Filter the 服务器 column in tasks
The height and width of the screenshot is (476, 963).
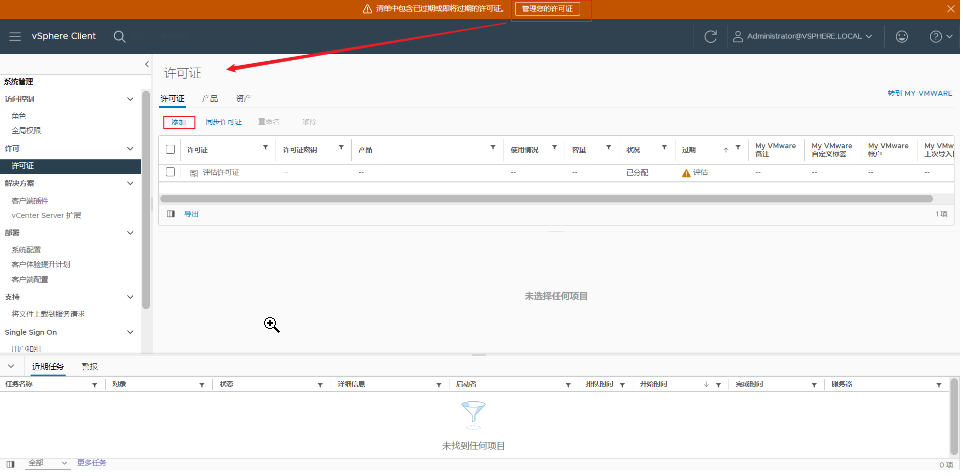pyautogui.click(x=939, y=384)
